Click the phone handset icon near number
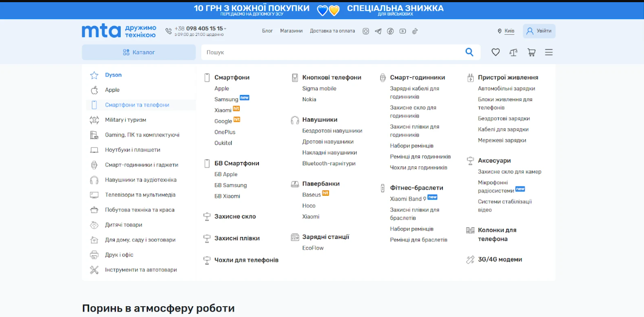The image size is (644, 317). click(x=169, y=31)
